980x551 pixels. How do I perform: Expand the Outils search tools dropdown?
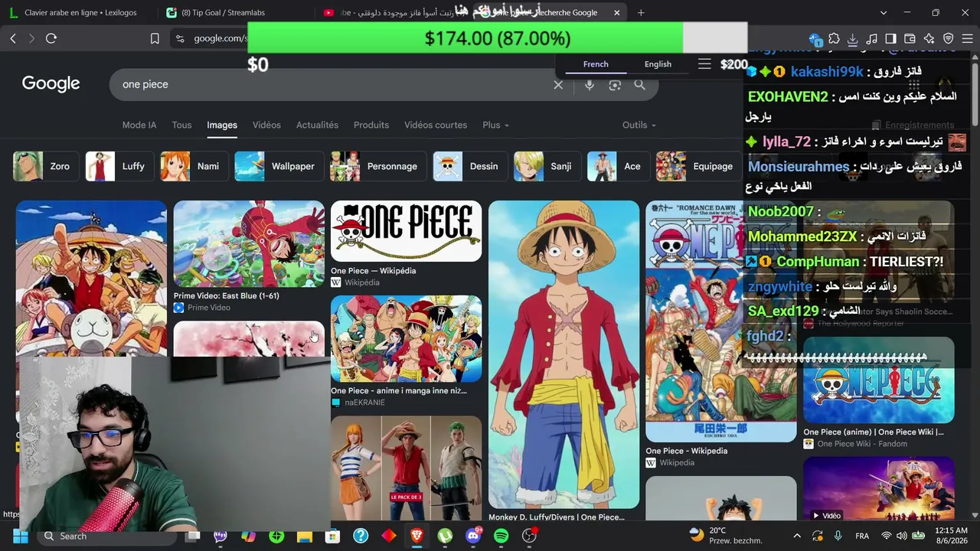click(x=639, y=125)
